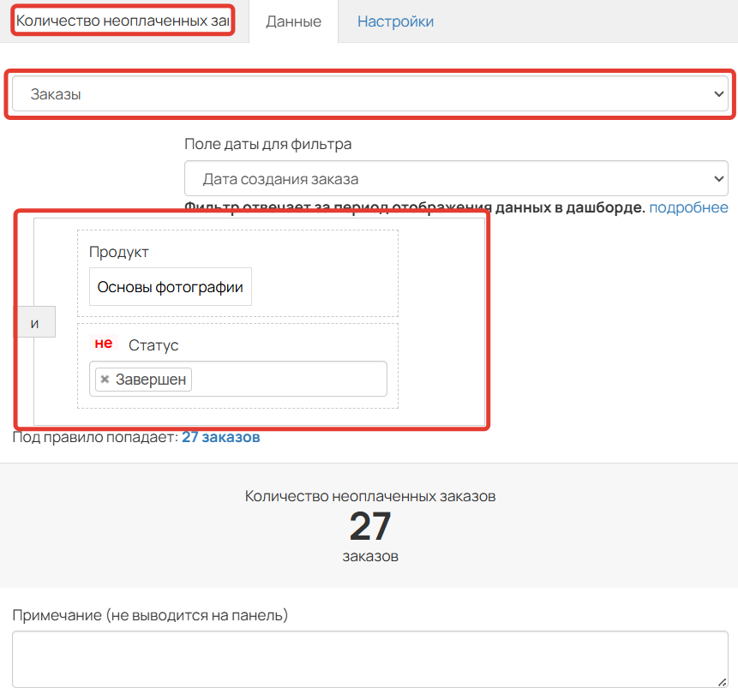738x700 pixels.
Task: Click the заказов unit label under 27
Action: [370, 557]
